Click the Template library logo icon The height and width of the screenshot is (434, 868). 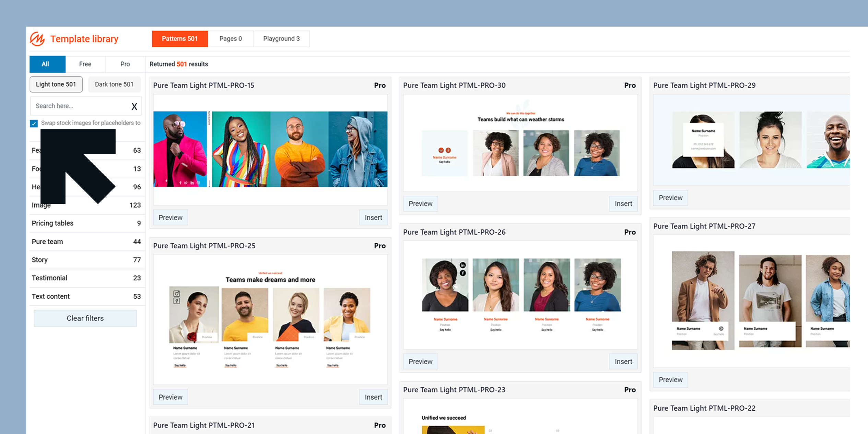tap(37, 39)
